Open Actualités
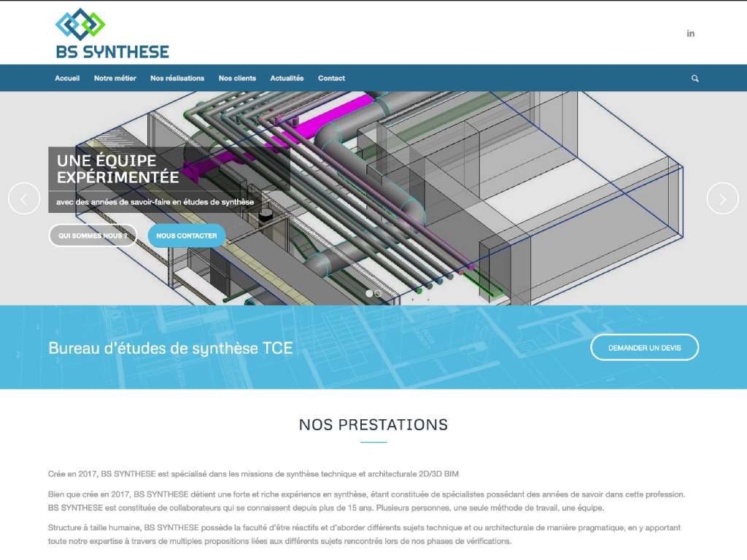Viewport: 747px width, 560px height. 287,78
